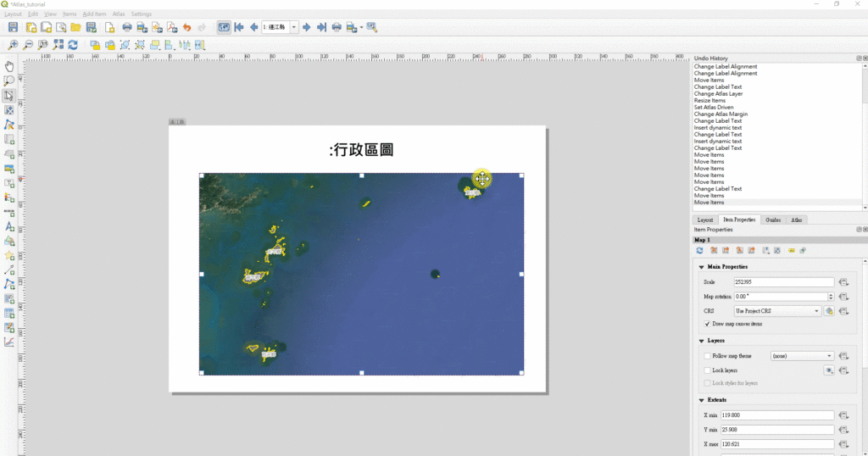
Task: Open the map theme (none) dropdown
Action: point(802,356)
